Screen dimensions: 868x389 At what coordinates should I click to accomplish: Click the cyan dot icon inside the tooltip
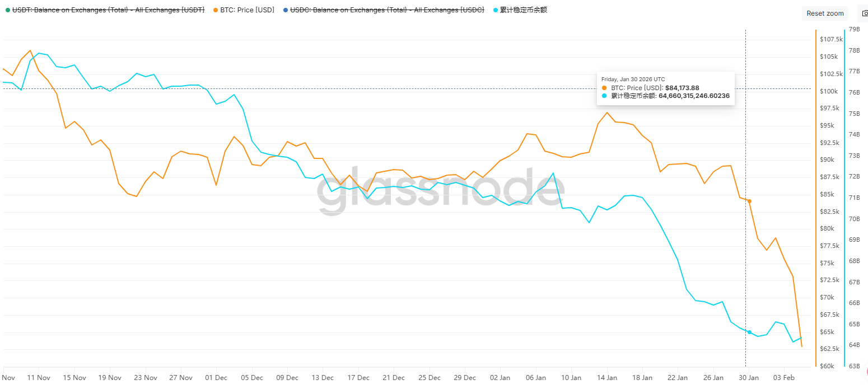click(x=605, y=96)
